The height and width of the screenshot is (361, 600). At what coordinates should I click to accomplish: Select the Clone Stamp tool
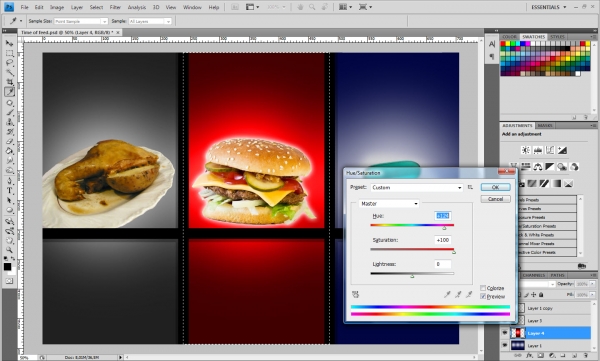pos(9,122)
